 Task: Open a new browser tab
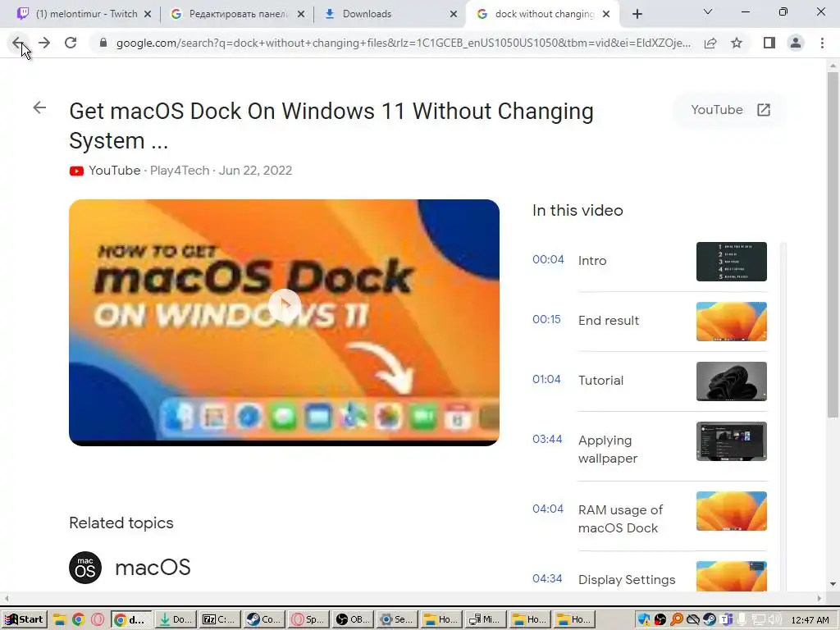(637, 14)
